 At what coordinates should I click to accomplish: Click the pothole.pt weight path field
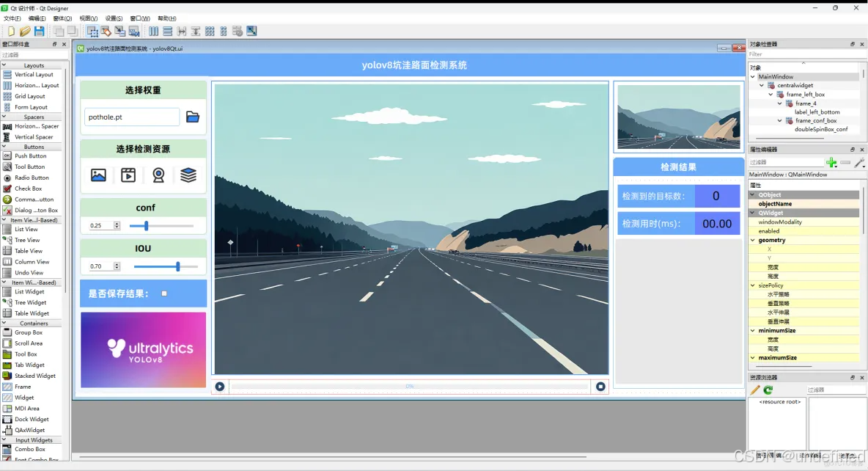[x=132, y=117]
